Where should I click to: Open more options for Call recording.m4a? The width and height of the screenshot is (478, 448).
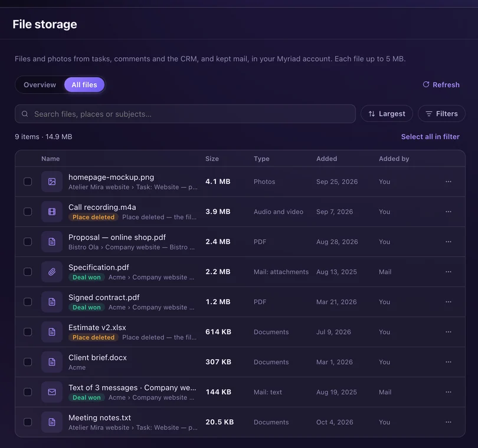point(448,212)
